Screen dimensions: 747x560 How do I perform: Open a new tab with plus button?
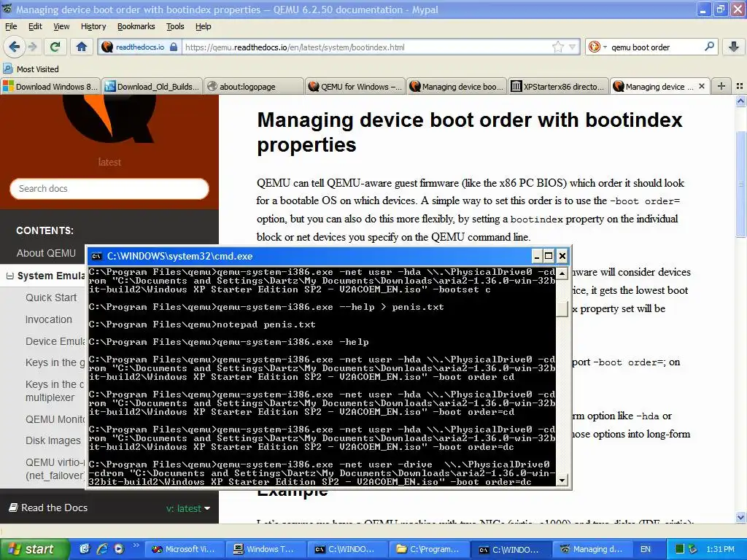721,86
